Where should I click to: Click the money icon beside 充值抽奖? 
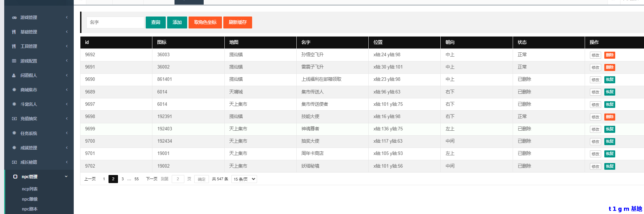pyautogui.click(x=14, y=119)
